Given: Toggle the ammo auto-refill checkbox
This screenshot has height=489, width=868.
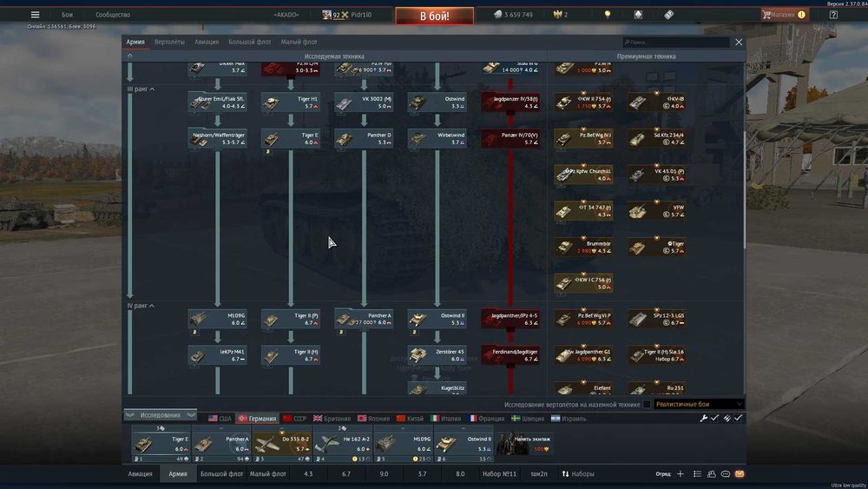Looking at the screenshot, I should (738, 418).
